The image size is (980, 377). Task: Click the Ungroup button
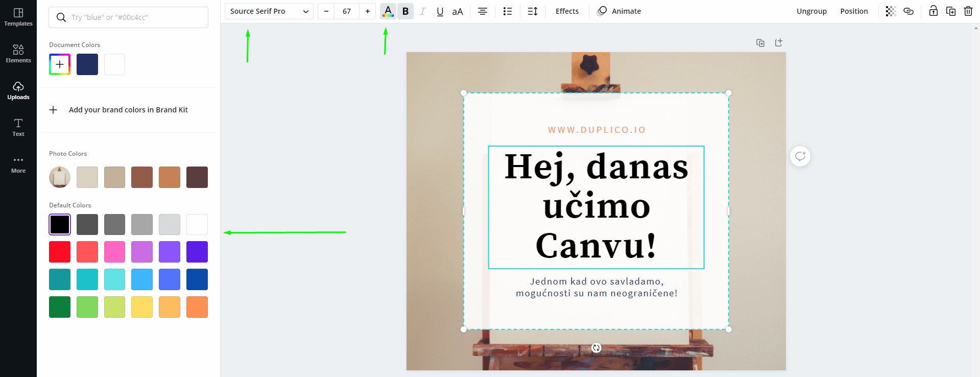pos(811,11)
